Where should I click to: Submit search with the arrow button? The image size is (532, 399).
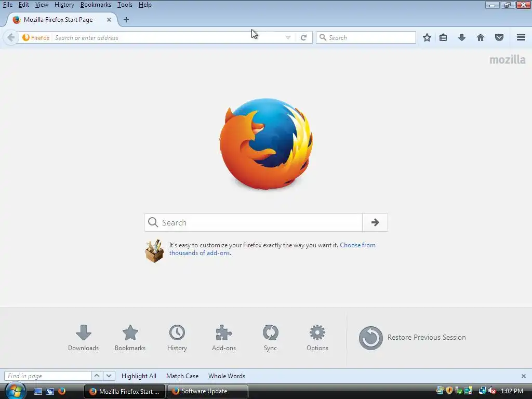(375, 222)
